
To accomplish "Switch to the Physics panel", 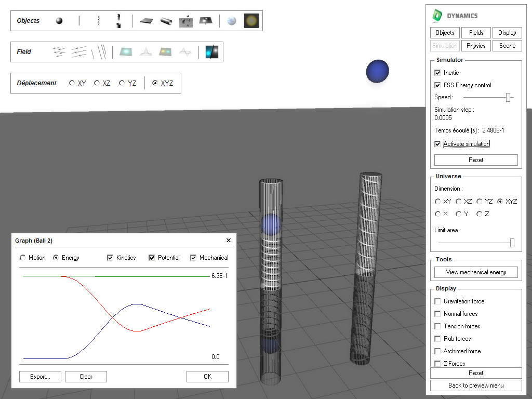I will [475, 45].
